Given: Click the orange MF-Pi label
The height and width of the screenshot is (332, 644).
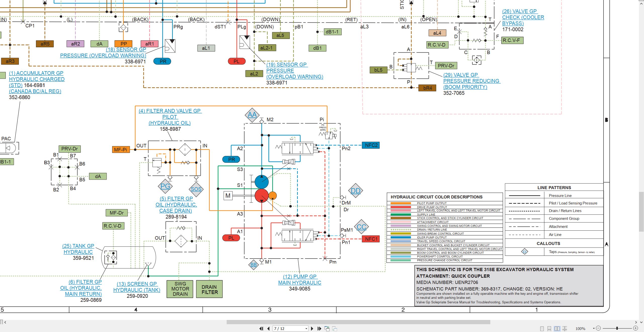Looking at the screenshot, I should [120, 150].
